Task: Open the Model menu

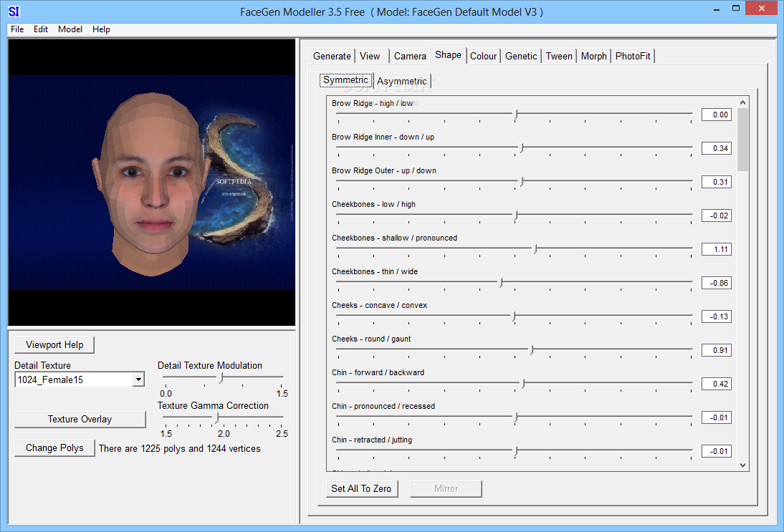Action: click(70, 29)
